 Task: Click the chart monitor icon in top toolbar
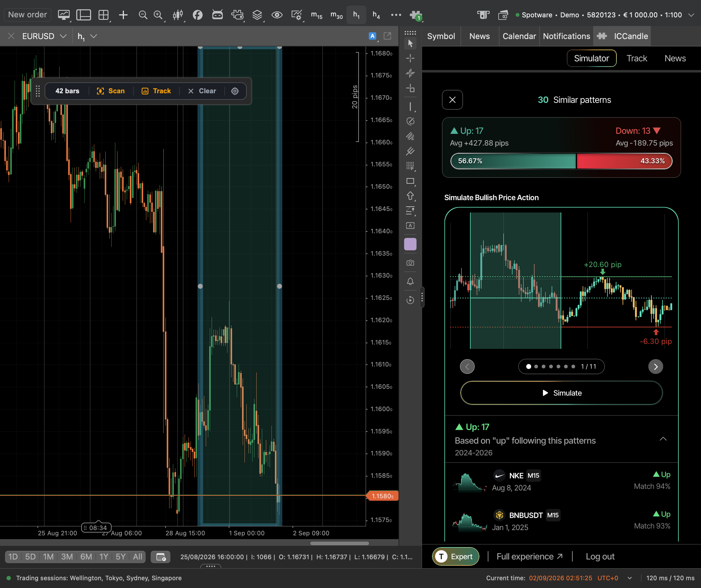tap(64, 15)
